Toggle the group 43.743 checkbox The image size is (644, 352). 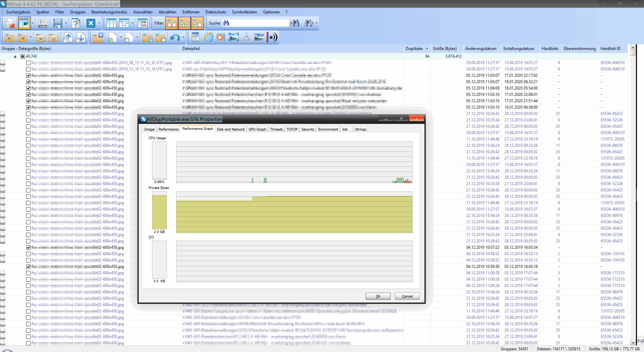click(22, 56)
